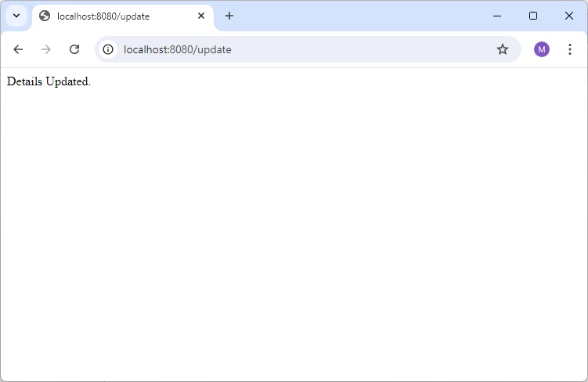Expand the tab search dropdown chevron

pos(16,16)
